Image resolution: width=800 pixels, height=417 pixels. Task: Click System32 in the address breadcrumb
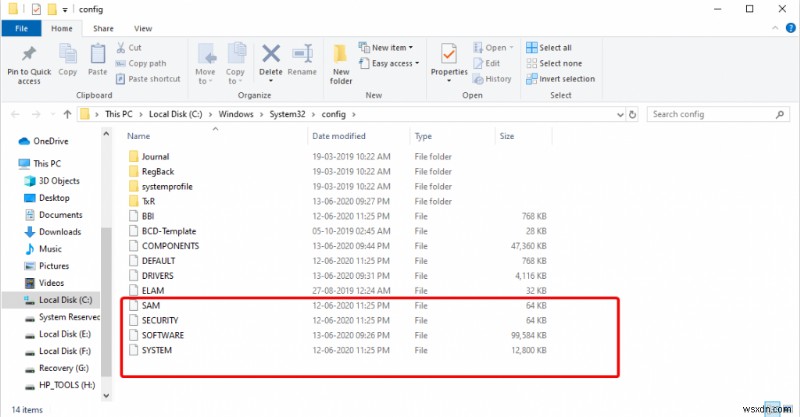click(287, 114)
